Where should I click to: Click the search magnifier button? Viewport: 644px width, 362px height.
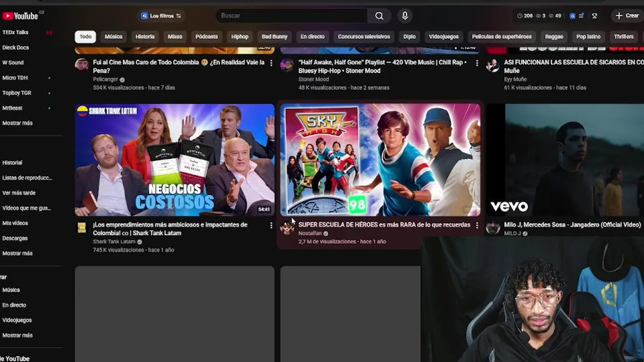tap(379, 16)
